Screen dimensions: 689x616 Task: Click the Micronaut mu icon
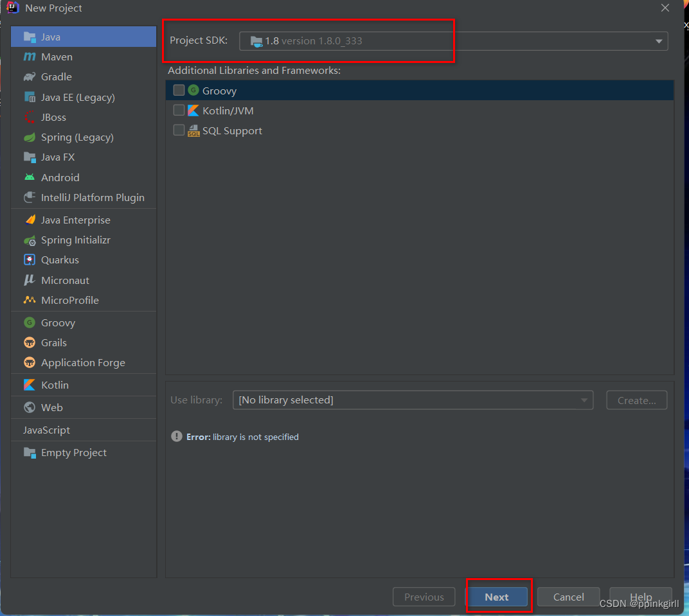(29, 280)
